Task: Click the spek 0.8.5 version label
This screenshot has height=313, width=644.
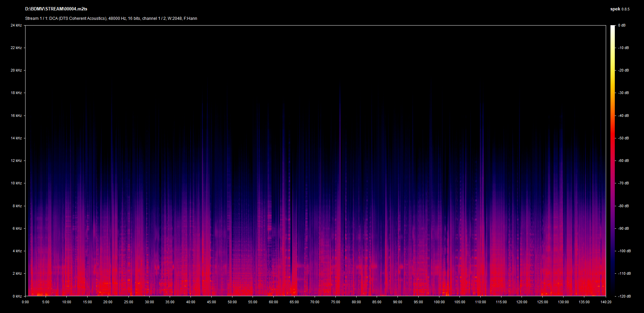Action: (620, 9)
